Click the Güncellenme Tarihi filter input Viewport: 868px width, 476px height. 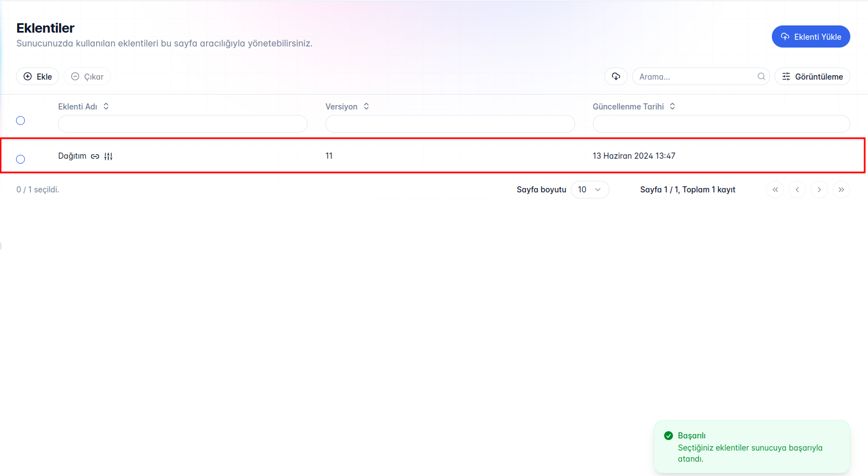pos(721,124)
